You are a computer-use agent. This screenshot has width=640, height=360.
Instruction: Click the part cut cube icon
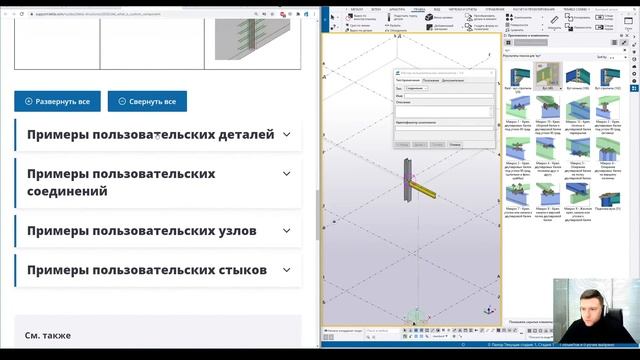(x=429, y=17)
